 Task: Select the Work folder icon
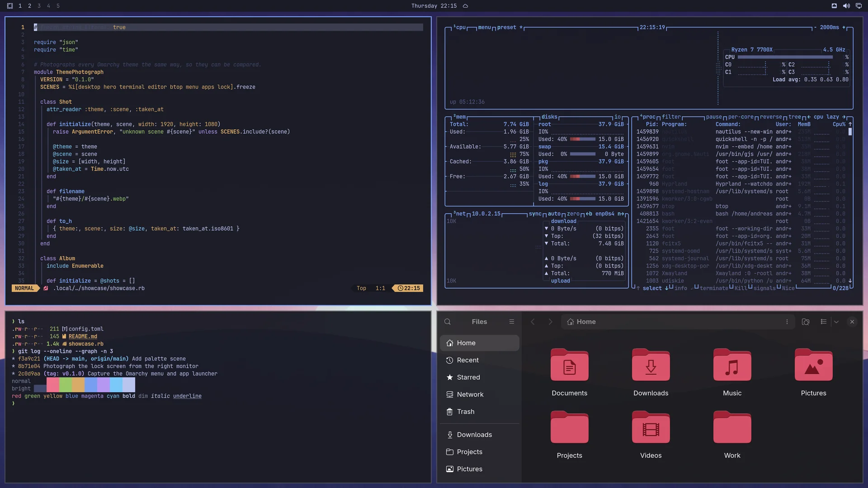click(732, 427)
